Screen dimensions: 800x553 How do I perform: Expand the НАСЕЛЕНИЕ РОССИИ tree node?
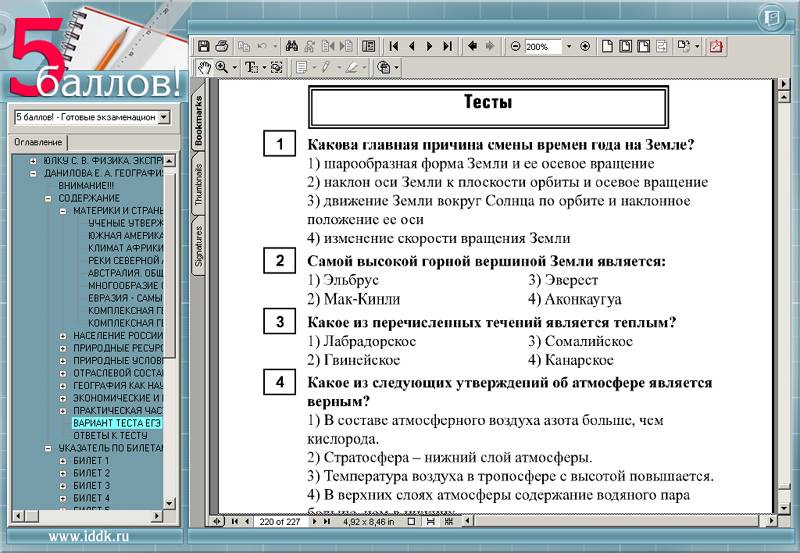pos(63,336)
